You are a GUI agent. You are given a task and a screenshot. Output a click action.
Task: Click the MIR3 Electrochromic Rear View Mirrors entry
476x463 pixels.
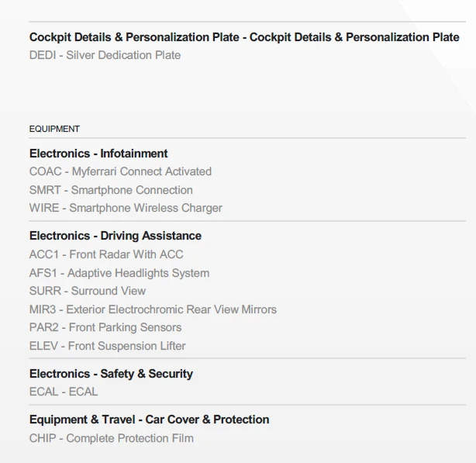coord(153,309)
